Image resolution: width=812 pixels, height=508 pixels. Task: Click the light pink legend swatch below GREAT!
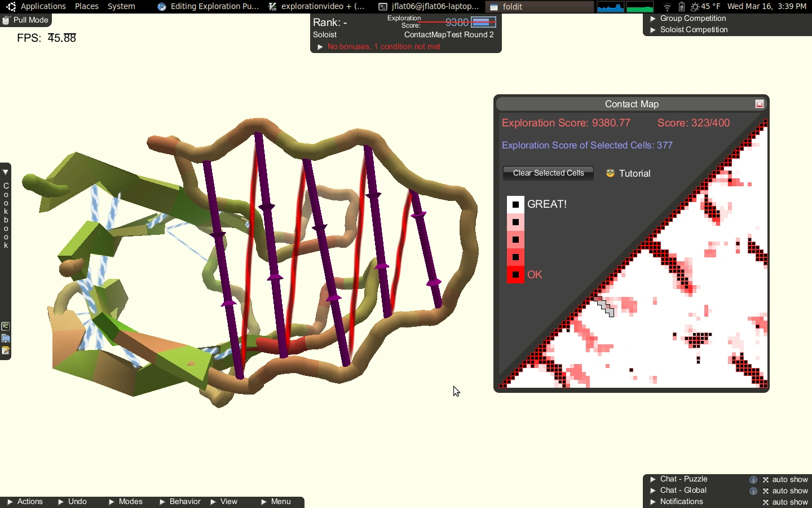click(x=515, y=222)
